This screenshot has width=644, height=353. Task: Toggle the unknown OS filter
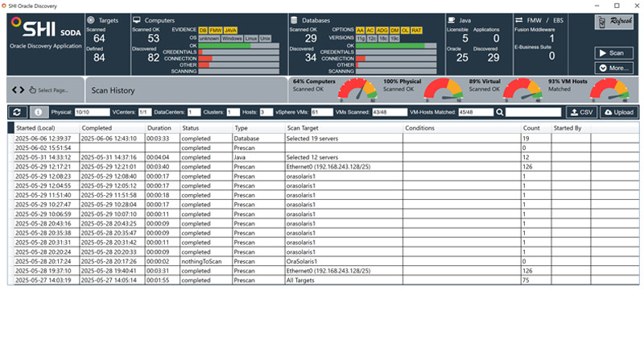209,38
